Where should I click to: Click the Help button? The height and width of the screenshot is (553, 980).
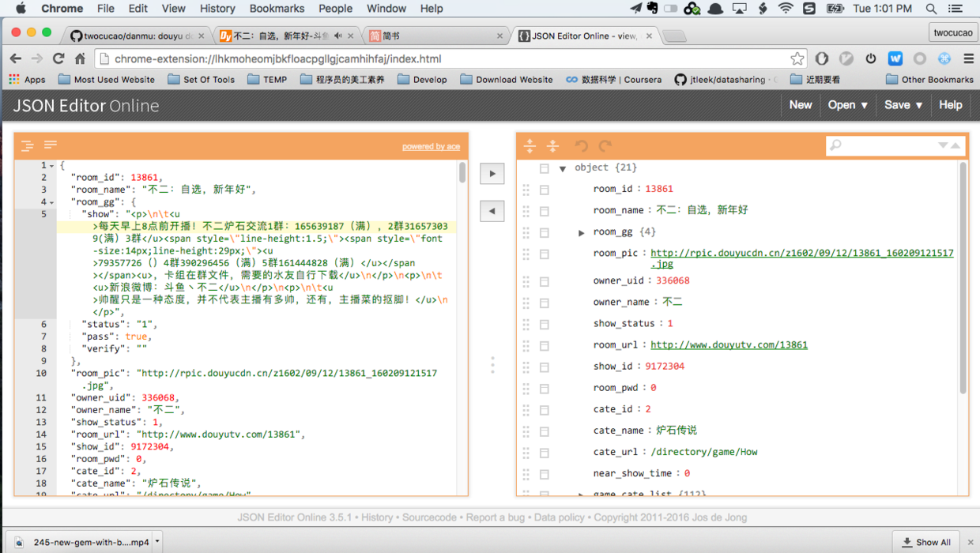[951, 105]
